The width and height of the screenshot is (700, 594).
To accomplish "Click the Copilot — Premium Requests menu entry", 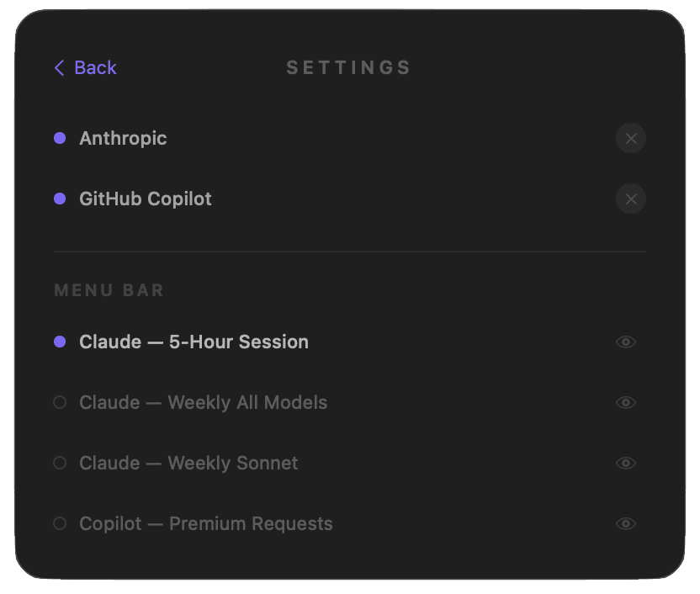I will (x=205, y=523).
